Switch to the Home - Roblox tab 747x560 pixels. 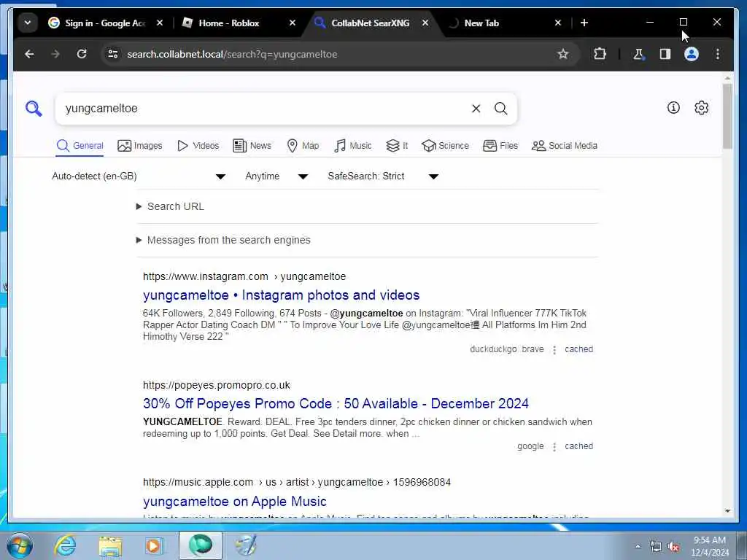point(228,23)
